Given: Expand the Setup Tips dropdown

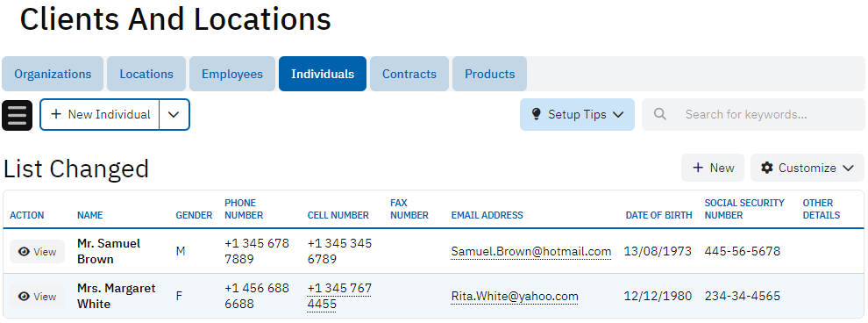Looking at the screenshot, I should (x=618, y=114).
